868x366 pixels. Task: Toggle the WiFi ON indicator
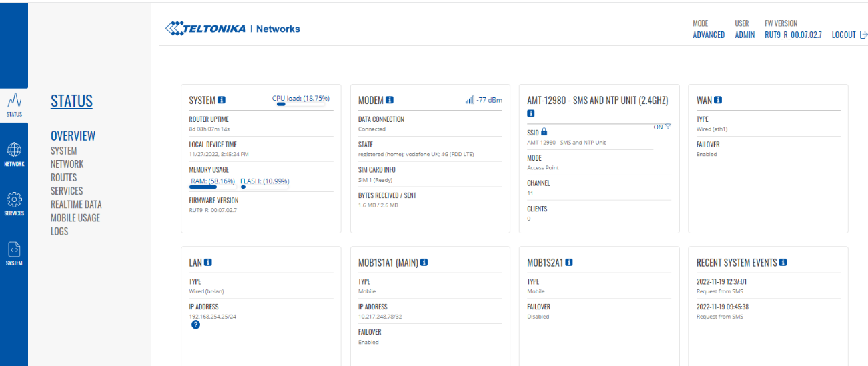[x=662, y=127]
